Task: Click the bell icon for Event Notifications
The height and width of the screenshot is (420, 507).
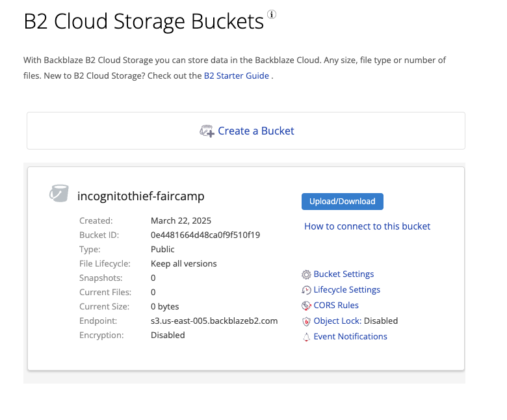Action: (306, 337)
